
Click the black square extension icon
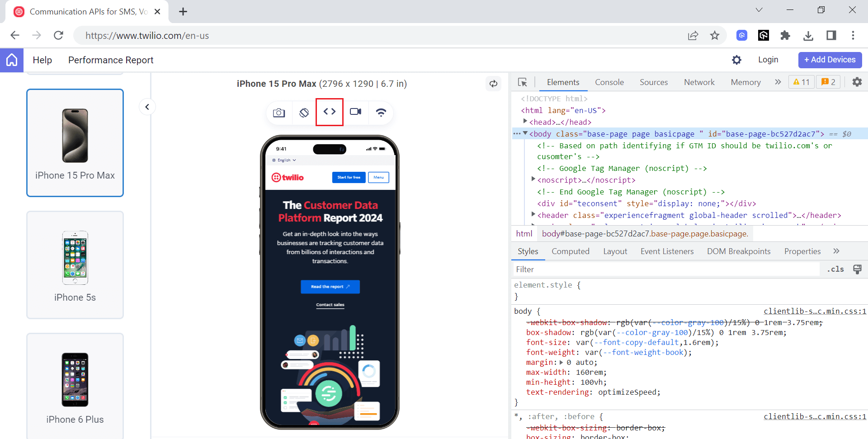coord(764,35)
